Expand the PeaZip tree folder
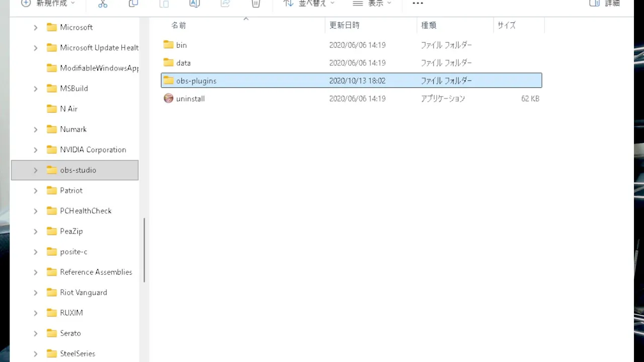Image resolution: width=644 pixels, height=362 pixels. click(x=35, y=231)
